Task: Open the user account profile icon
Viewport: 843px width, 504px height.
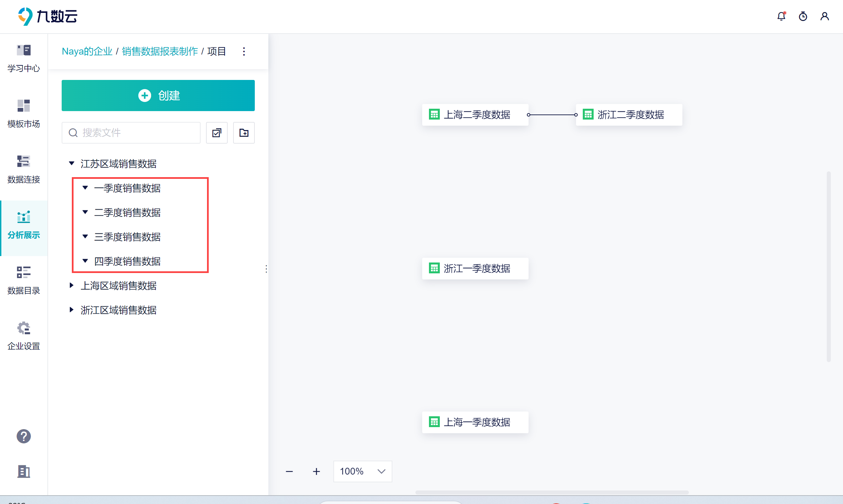Action: [825, 16]
